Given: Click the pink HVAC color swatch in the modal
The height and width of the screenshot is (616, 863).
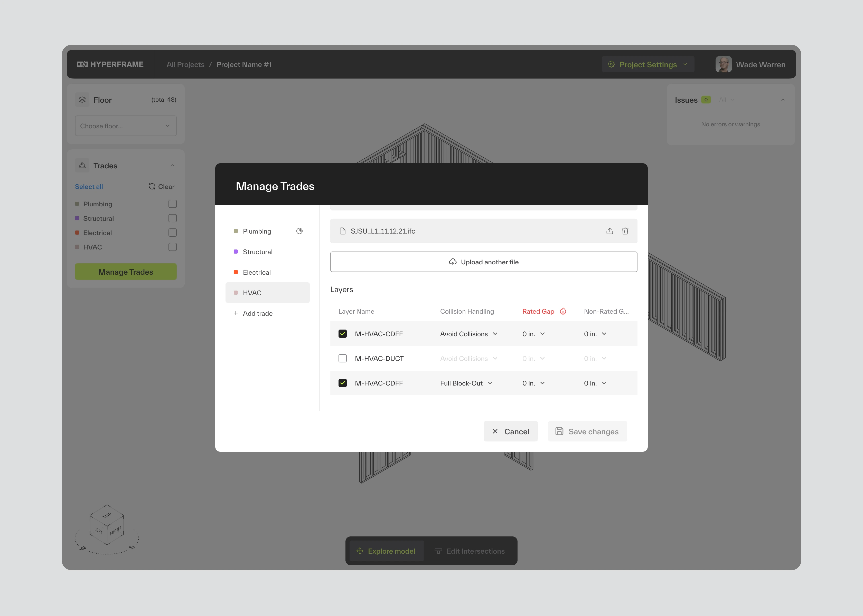Looking at the screenshot, I should tap(236, 293).
